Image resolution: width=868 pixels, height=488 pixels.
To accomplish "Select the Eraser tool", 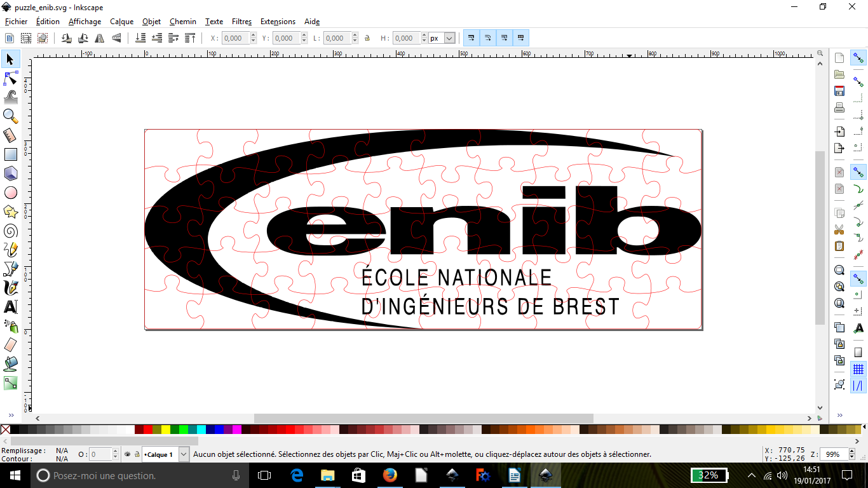I will pos(10,345).
